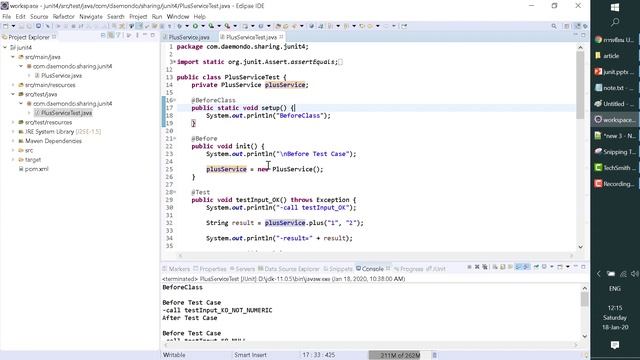Image resolution: width=640 pixels, height=360 pixels.
Task: Click console vertical scrollbar down arrow
Action: (x=584, y=336)
